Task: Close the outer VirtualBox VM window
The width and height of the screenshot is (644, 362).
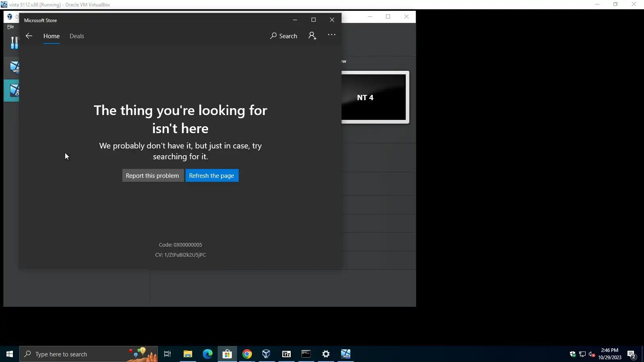Action: tap(634, 4)
